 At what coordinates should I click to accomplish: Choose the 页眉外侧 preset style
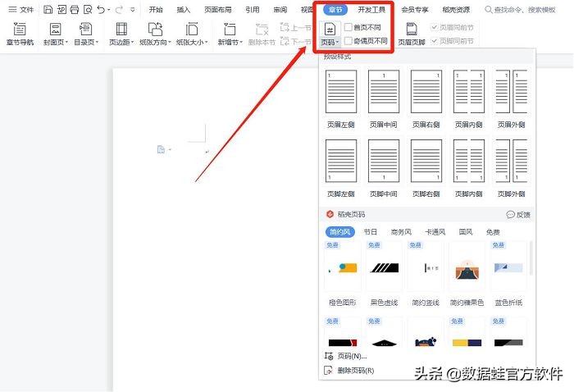pyautogui.click(x=511, y=99)
